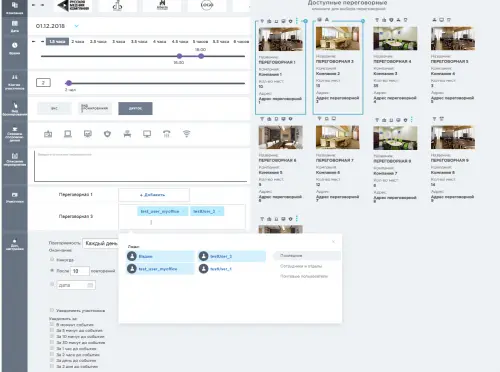Image resolution: width=500 pixels, height=372 pixels.
Task: Open three-dot menu on Переговорная 1 card
Action: [x=297, y=21]
